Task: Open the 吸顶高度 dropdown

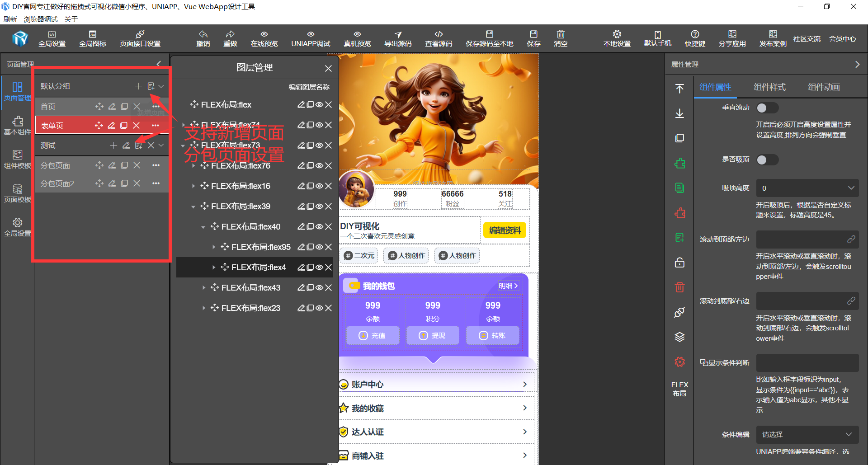Action: (x=807, y=188)
